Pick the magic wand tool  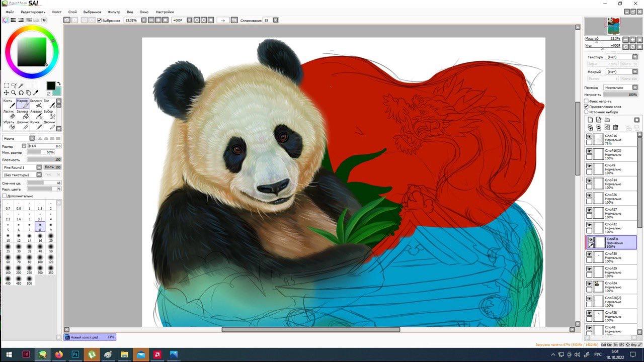[21, 85]
